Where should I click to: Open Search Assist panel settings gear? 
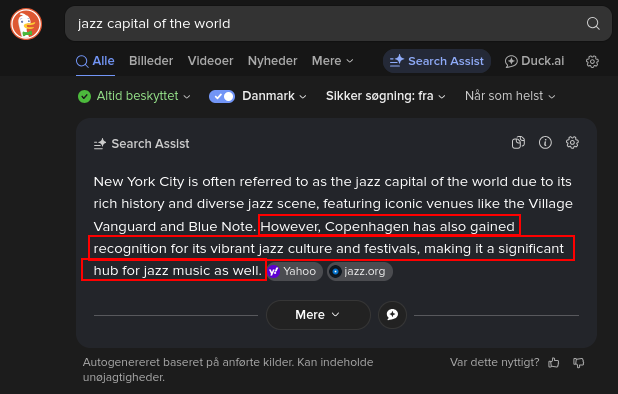[x=572, y=143]
